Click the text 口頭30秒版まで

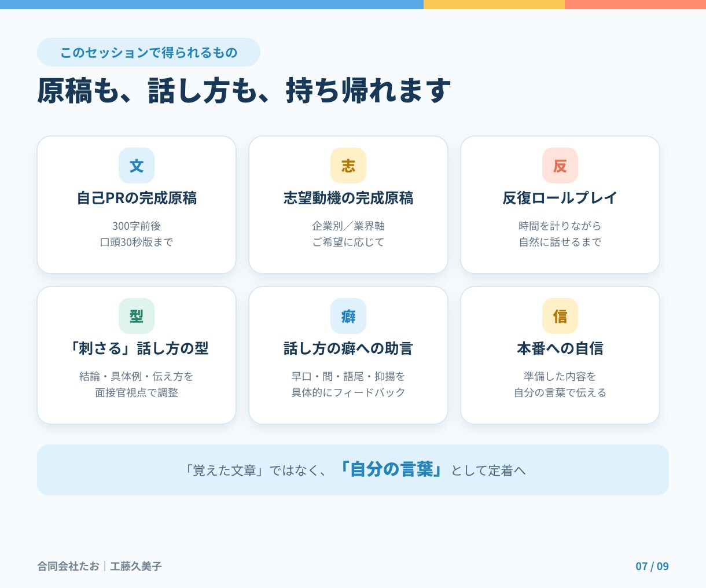pos(137,242)
